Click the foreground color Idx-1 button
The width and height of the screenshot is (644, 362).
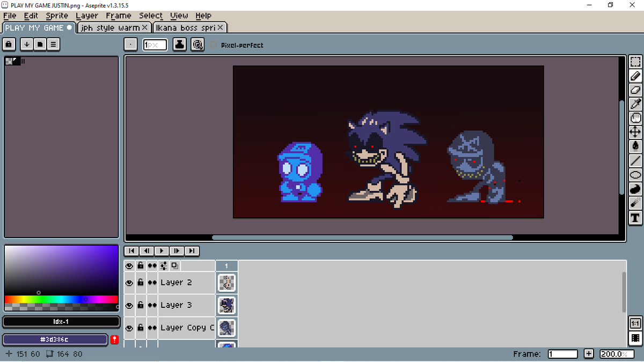click(x=61, y=322)
